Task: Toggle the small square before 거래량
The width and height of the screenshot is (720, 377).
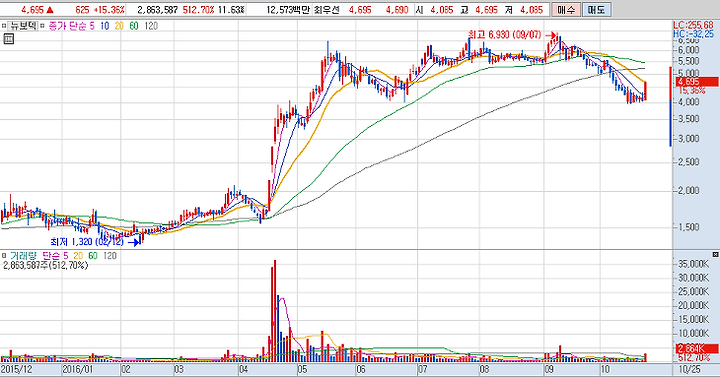Action: point(4,256)
